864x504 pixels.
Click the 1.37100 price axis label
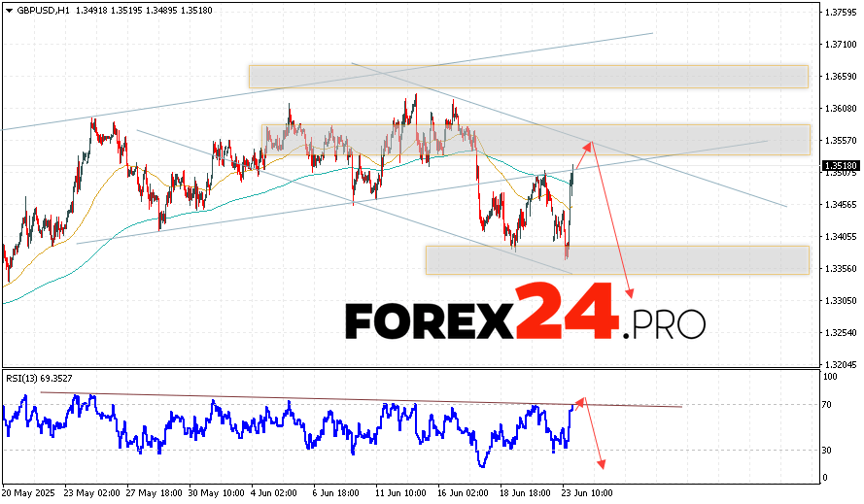pos(837,45)
